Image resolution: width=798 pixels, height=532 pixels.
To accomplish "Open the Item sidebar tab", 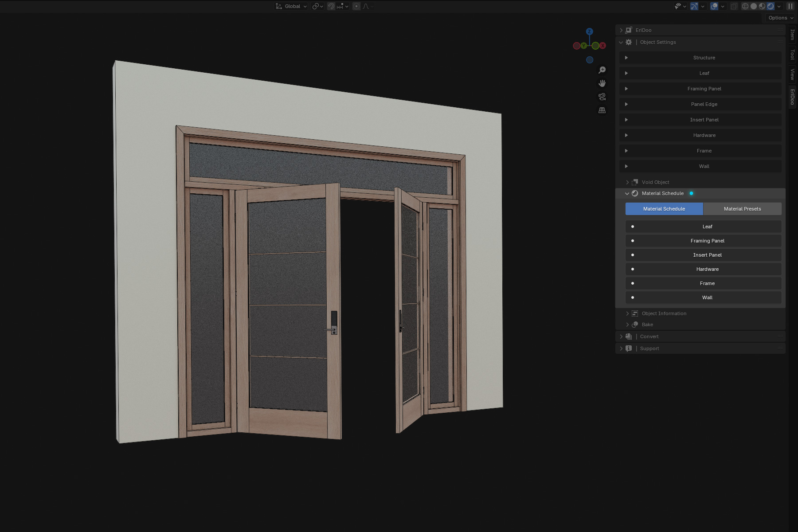I will [x=792, y=34].
